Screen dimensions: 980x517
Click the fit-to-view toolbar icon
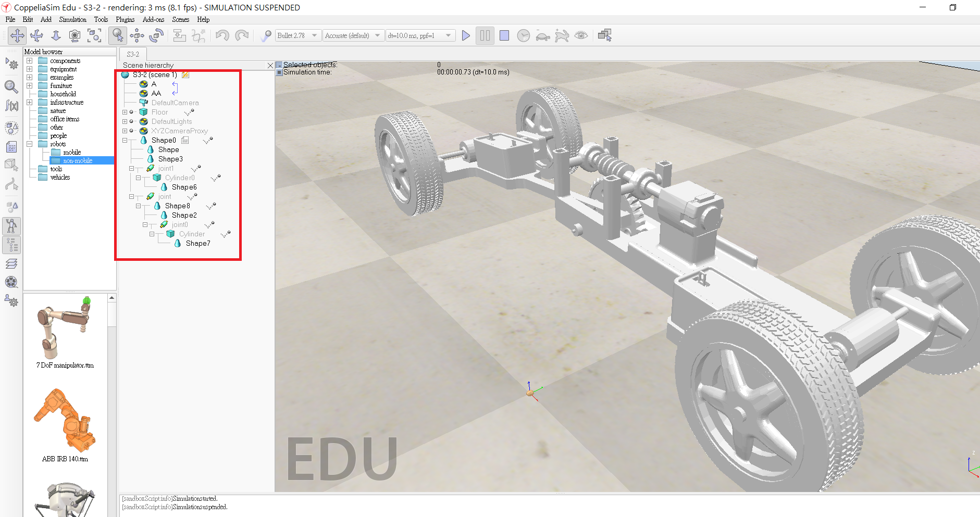94,35
